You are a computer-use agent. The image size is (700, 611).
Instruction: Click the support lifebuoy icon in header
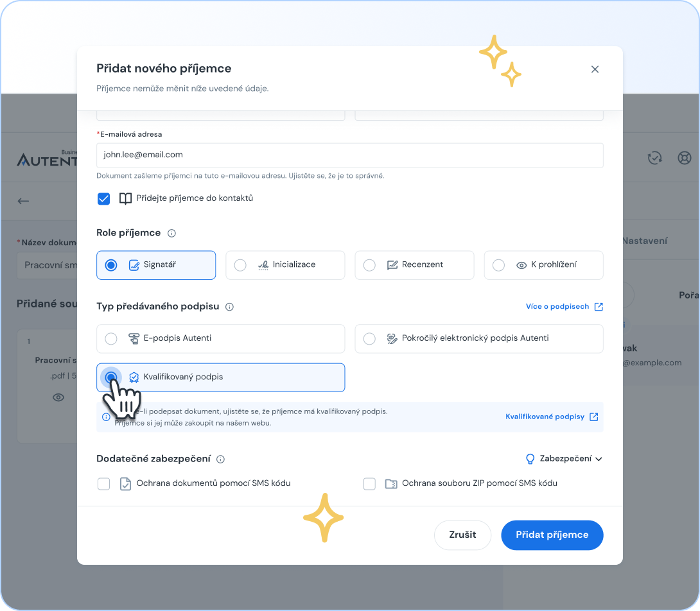click(x=685, y=157)
